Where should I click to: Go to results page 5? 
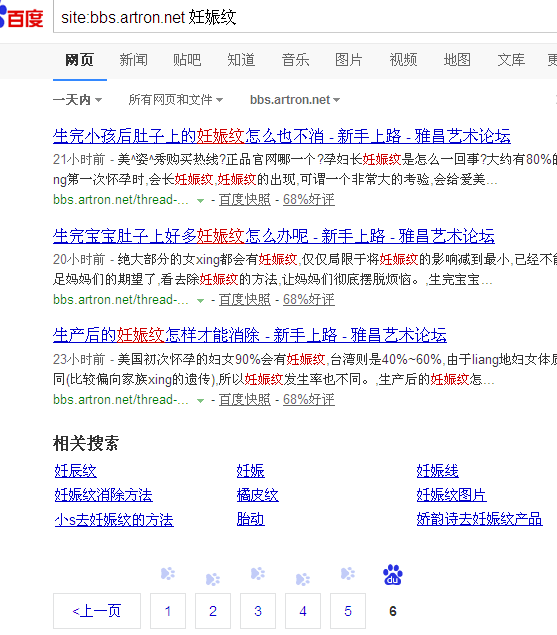click(x=348, y=611)
